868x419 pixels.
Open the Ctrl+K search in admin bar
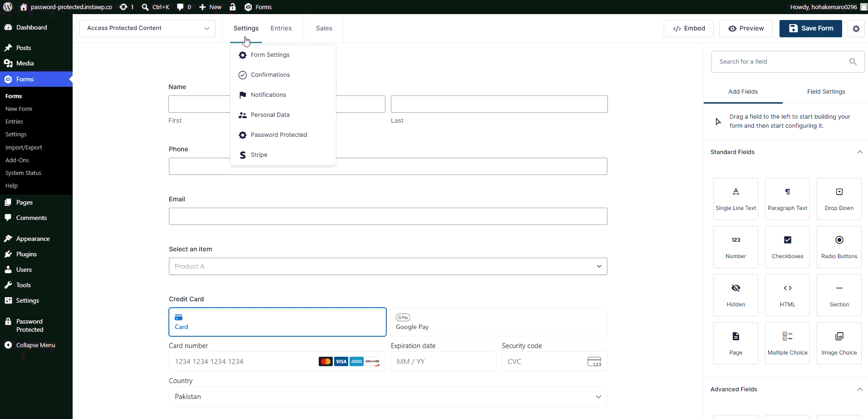click(155, 7)
